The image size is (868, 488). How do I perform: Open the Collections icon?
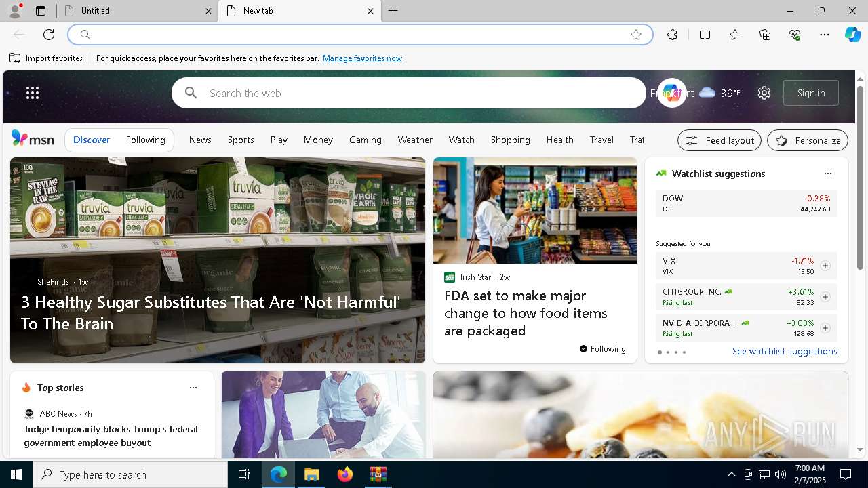click(x=765, y=35)
